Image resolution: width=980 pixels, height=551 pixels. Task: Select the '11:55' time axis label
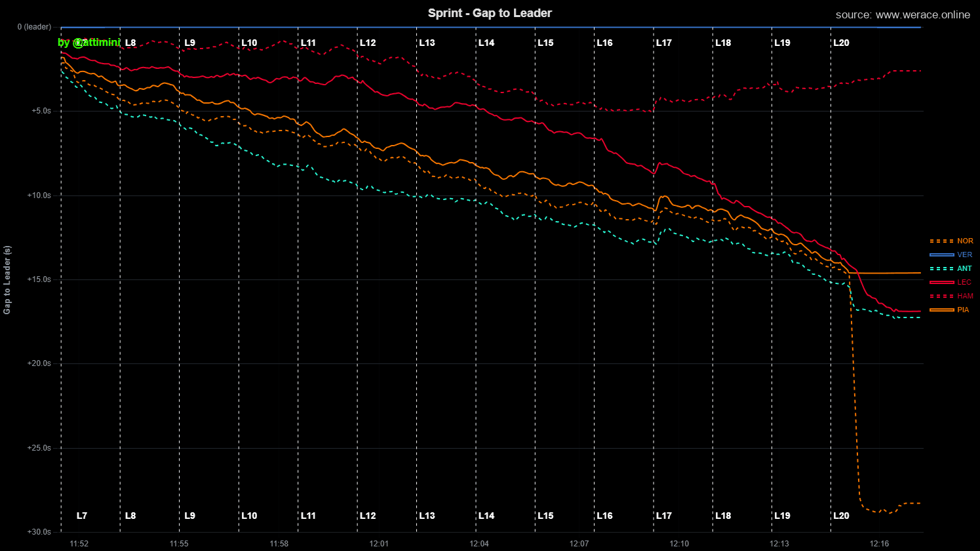coord(179,544)
